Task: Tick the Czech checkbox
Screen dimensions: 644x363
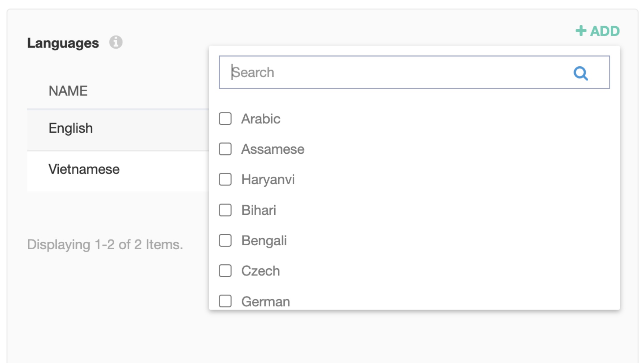Action: 225,271
